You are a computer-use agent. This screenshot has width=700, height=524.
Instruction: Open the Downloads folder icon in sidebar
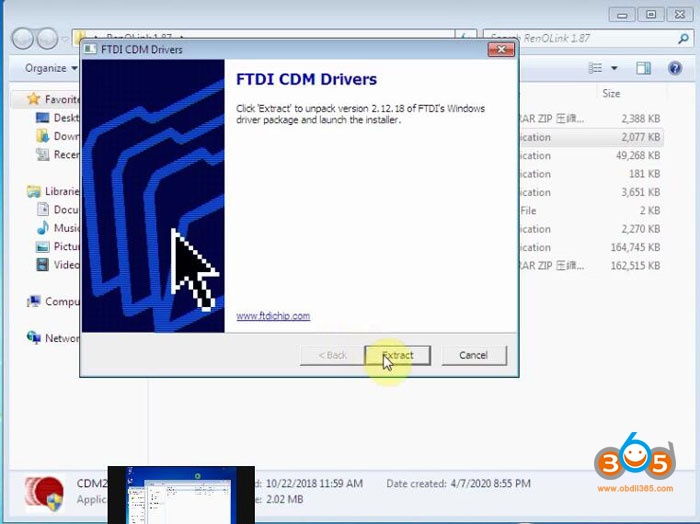(x=42, y=136)
